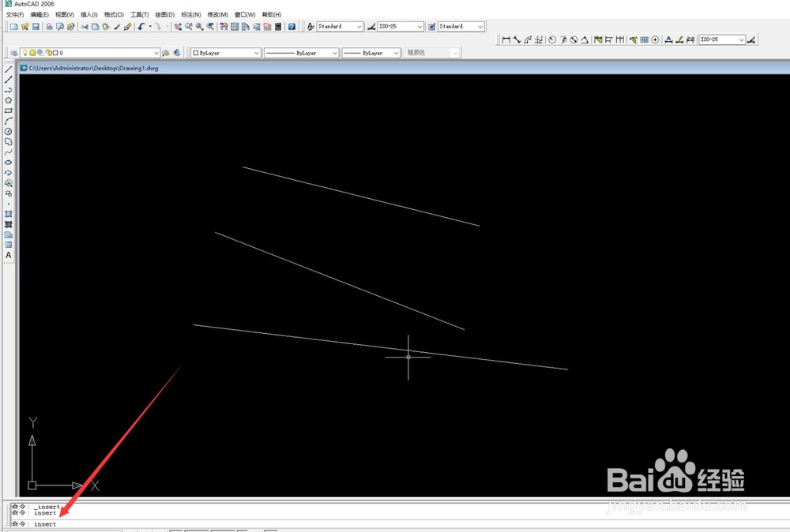Select the Polygon draw tool
Screen dimensions: 790x532
(8, 100)
